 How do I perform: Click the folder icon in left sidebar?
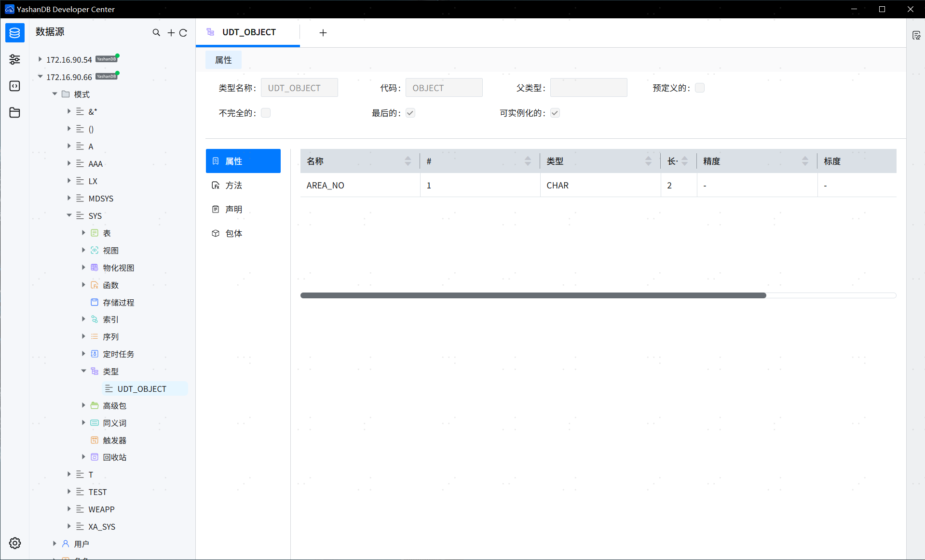pyautogui.click(x=14, y=112)
